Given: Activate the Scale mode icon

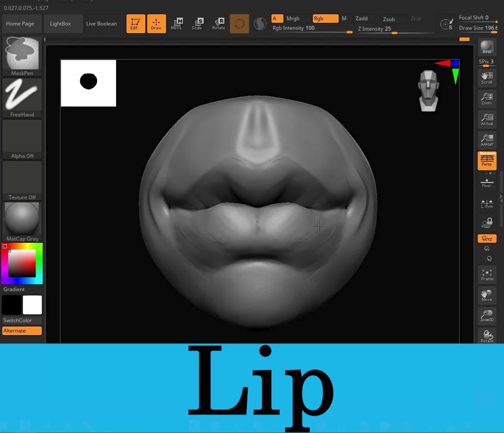Looking at the screenshot, I should tap(197, 24).
